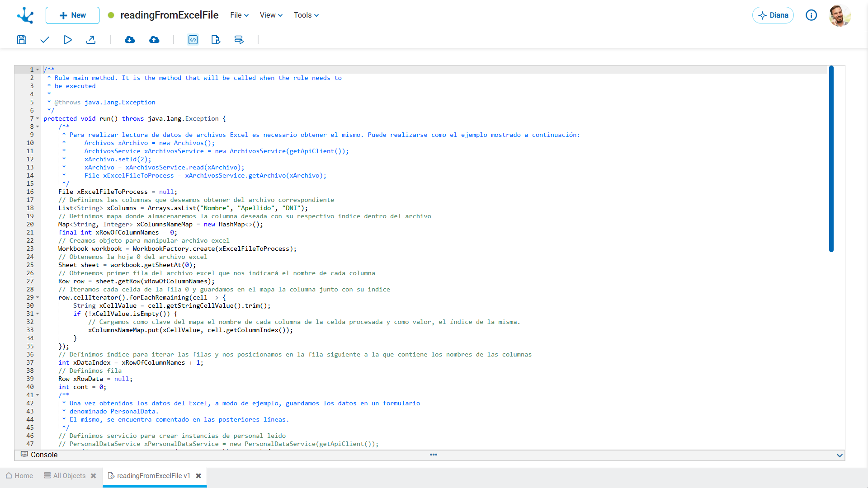This screenshot has width=868, height=488.
Task: Click the green status dot by title
Action: (111, 15)
